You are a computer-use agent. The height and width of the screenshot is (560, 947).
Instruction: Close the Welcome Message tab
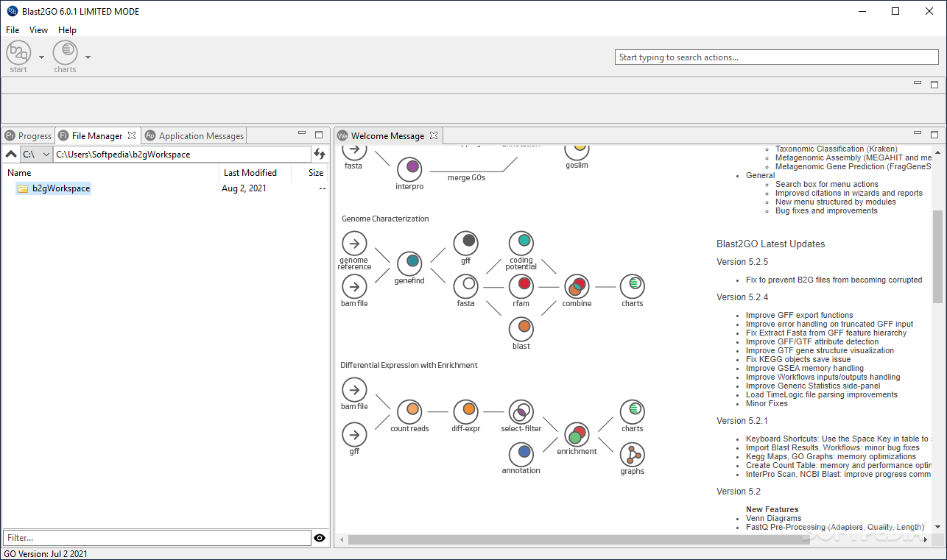point(434,135)
